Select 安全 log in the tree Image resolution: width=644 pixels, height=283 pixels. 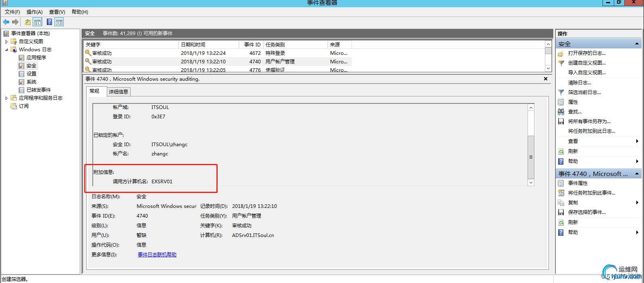click(31, 66)
